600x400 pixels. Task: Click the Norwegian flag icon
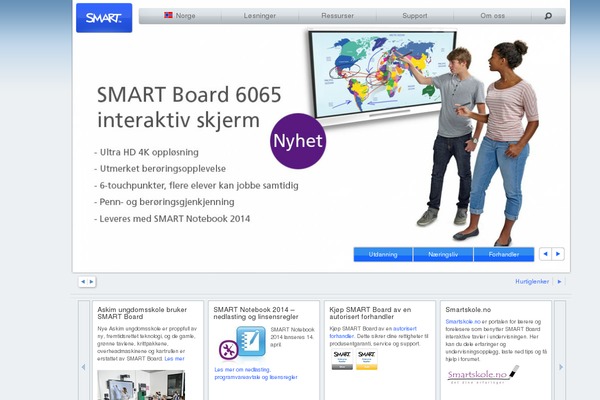(x=168, y=15)
